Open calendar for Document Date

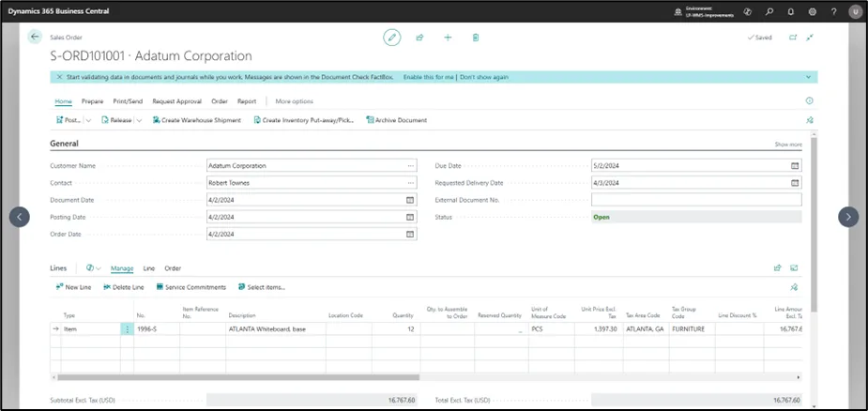tap(410, 200)
